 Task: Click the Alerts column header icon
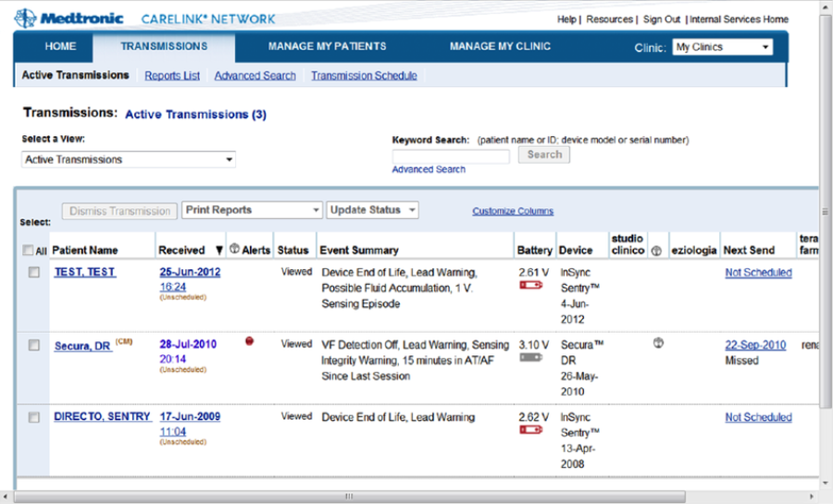234,250
